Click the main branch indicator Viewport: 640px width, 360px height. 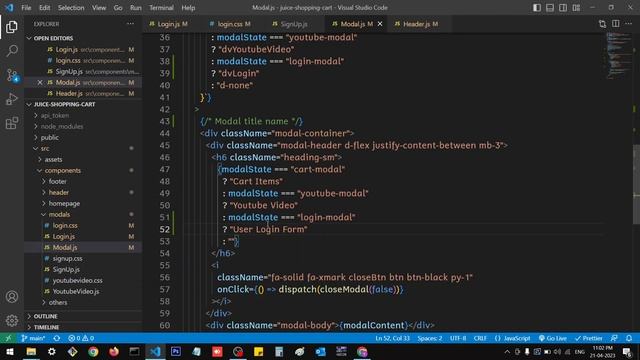33,338
